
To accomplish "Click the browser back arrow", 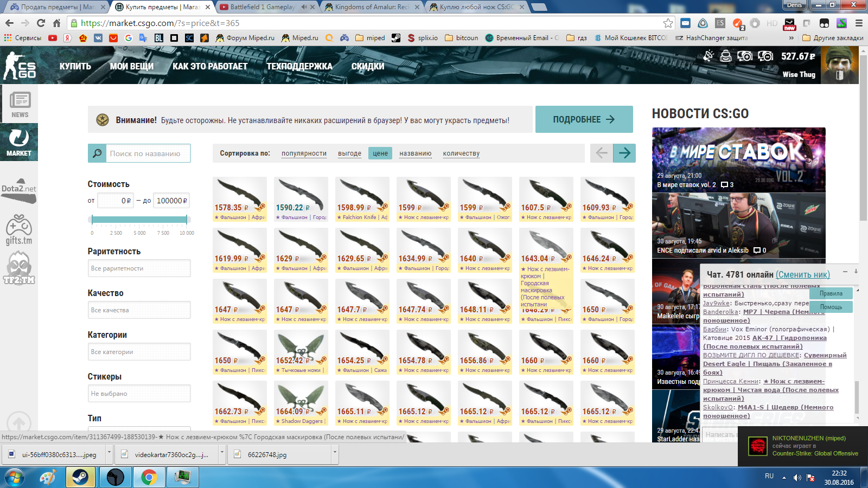I will pyautogui.click(x=9, y=23).
